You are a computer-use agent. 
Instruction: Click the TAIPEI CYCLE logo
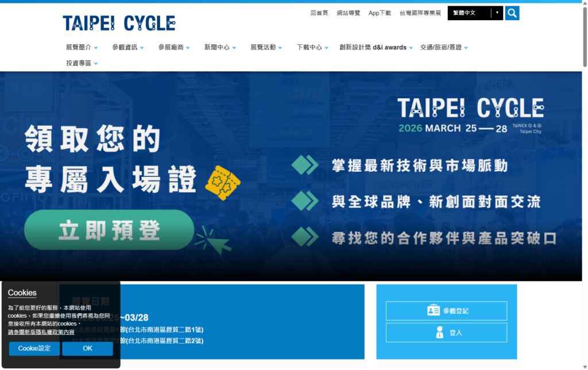coord(119,23)
